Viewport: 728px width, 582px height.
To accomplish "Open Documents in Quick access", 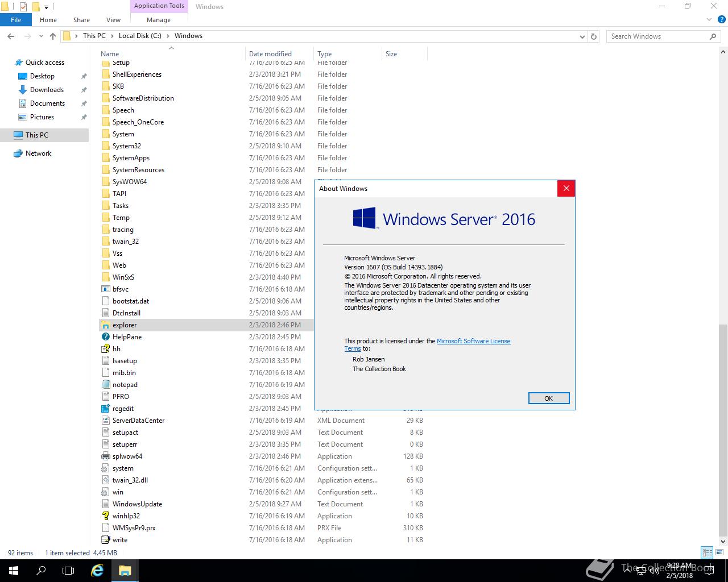I will tap(47, 103).
